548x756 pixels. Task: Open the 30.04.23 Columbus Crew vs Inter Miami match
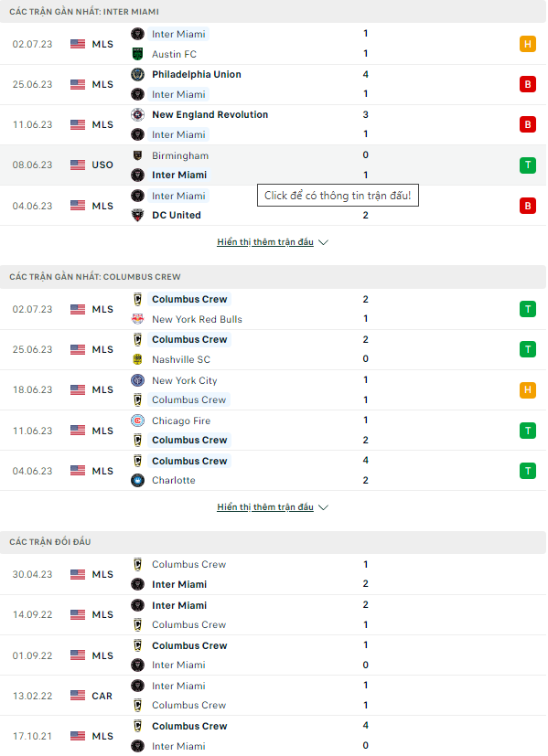(273, 574)
